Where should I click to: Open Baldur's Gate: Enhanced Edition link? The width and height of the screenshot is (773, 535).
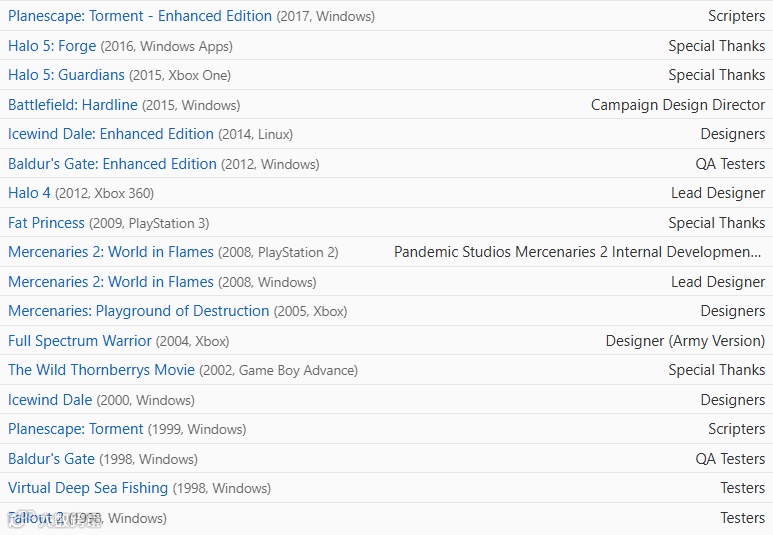coord(112,164)
